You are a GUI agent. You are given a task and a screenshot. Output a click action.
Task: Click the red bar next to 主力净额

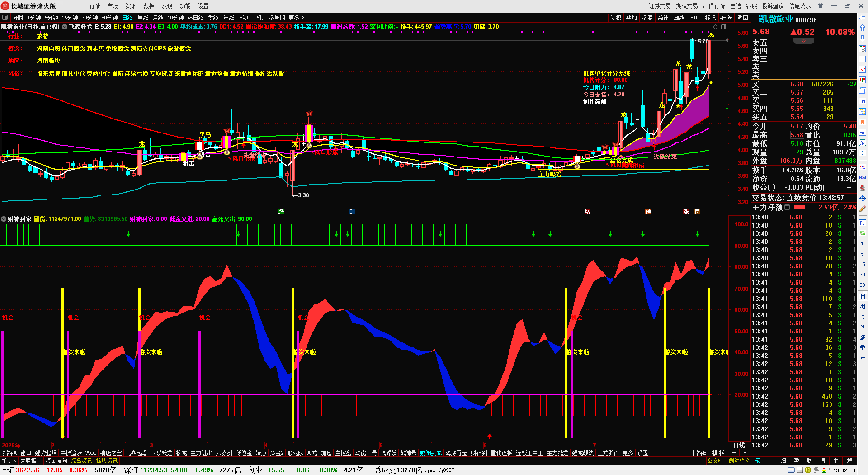click(x=799, y=207)
